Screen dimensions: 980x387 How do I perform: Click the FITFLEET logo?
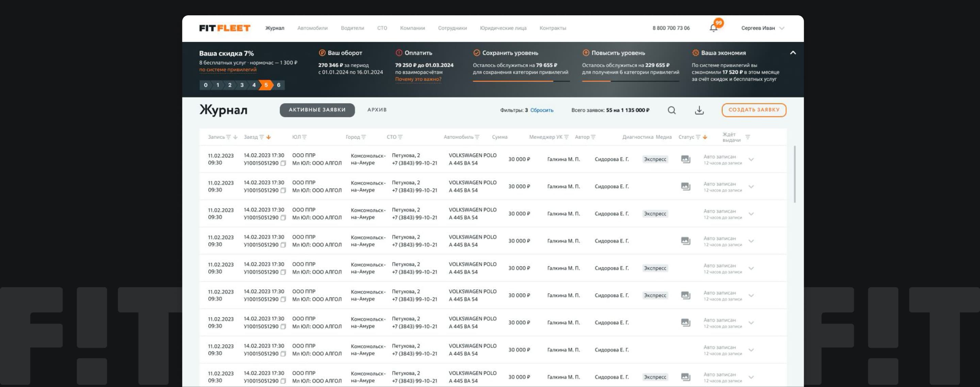pos(225,28)
